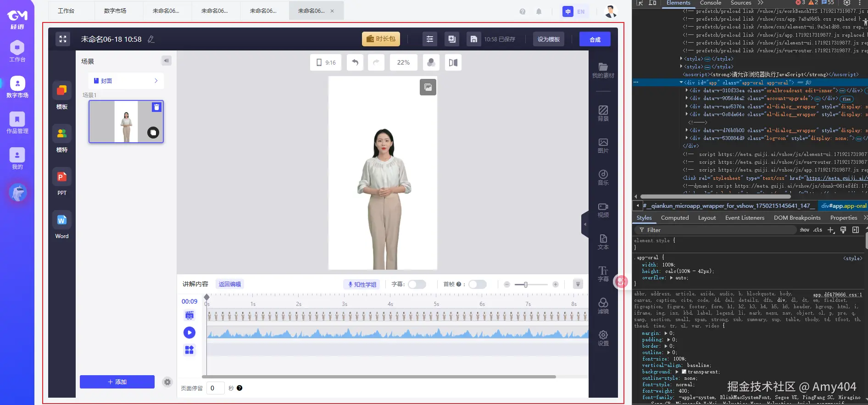Image resolution: width=868 pixels, height=405 pixels.
Task: Play the timeline audio preview
Action: point(189,333)
